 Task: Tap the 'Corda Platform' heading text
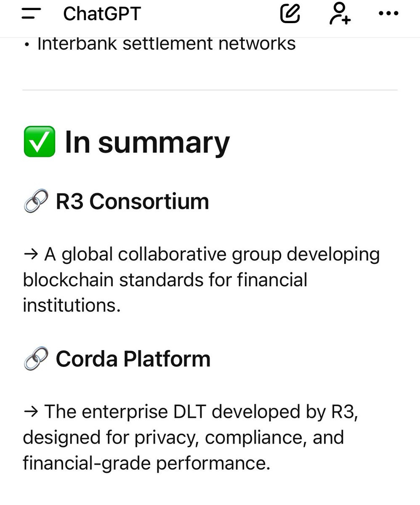(133, 359)
